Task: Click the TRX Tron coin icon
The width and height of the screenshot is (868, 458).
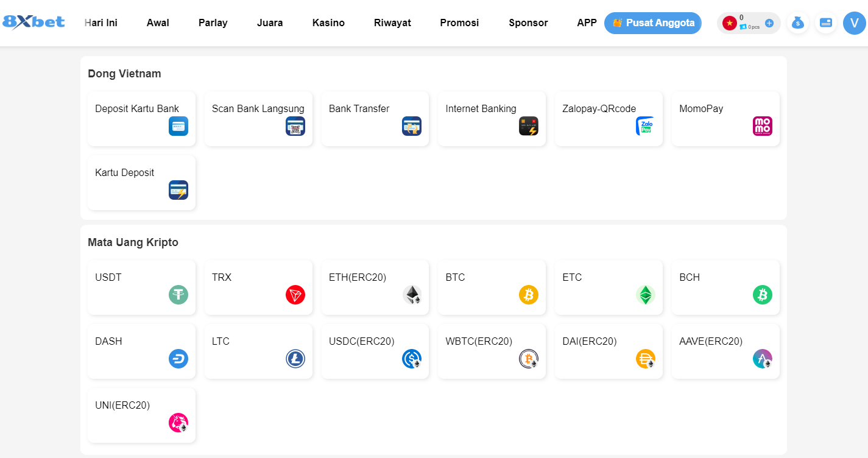Action: click(295, 295)
